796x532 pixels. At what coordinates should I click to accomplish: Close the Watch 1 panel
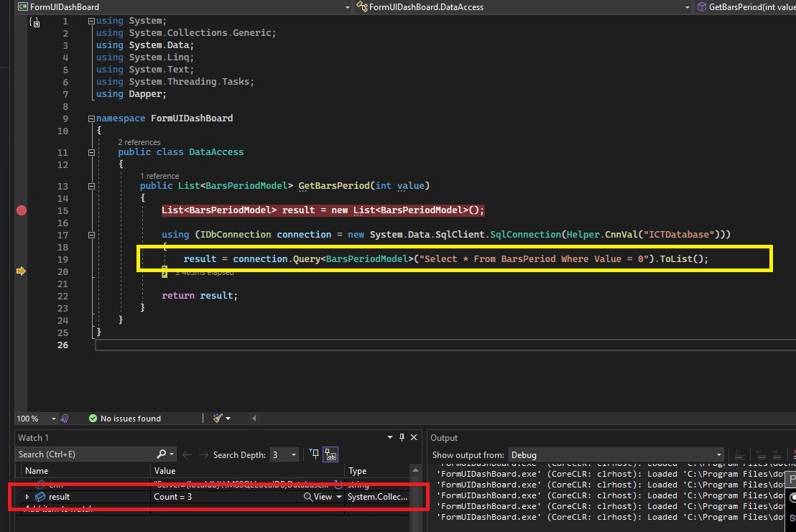[x=413, y=437]
